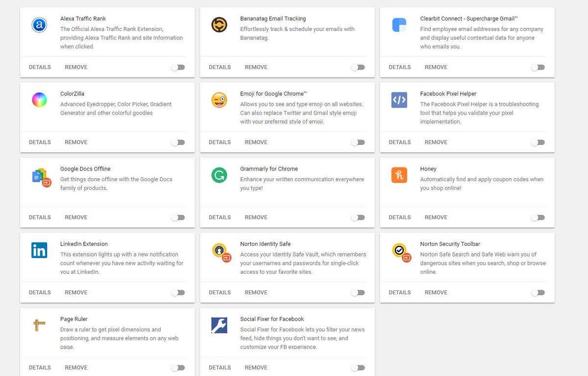This screenshot has width=588, height=376.
Task: Click the Norton Identity Safe icon
Action: click(221, 252)
